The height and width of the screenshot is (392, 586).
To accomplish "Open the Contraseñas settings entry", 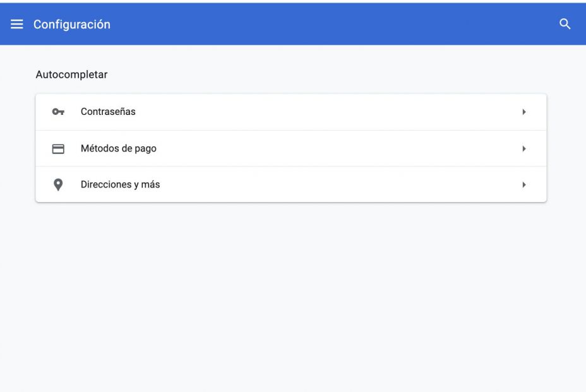I will [x=108, y=112].
